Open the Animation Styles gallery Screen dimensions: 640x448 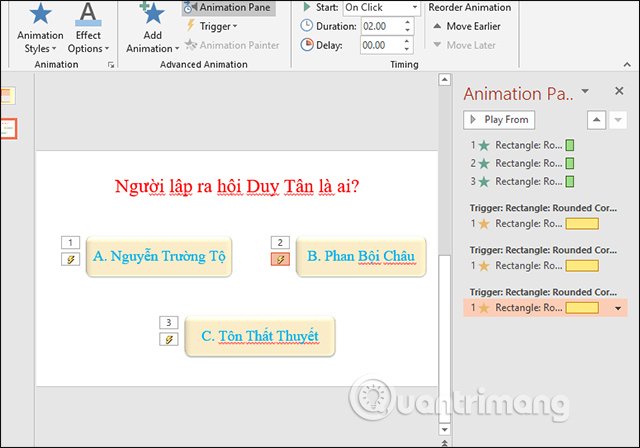tap(40, 28)
